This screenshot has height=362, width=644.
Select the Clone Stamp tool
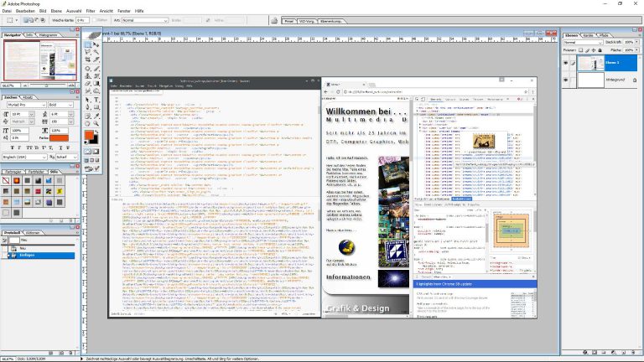[x=87, y=75]
